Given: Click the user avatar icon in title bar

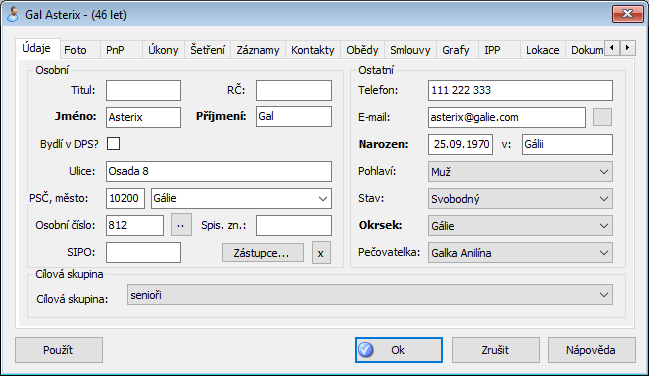Looking at the screenshot, I should coord(13,14).
